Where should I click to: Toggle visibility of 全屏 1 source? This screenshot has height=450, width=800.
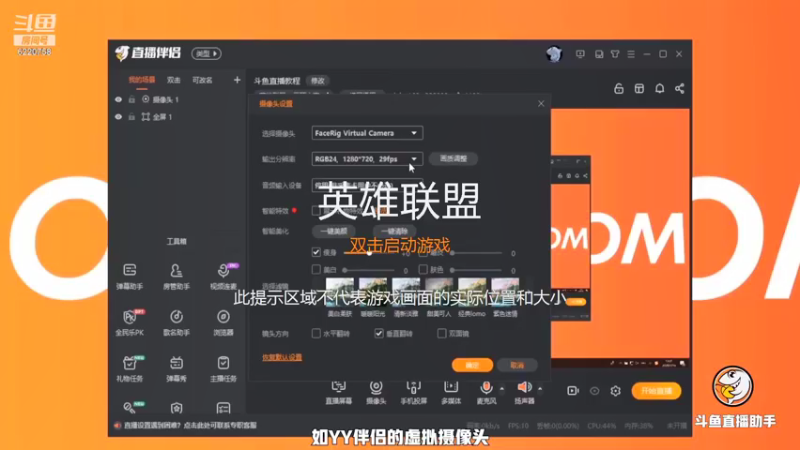[x=118, y=117]
